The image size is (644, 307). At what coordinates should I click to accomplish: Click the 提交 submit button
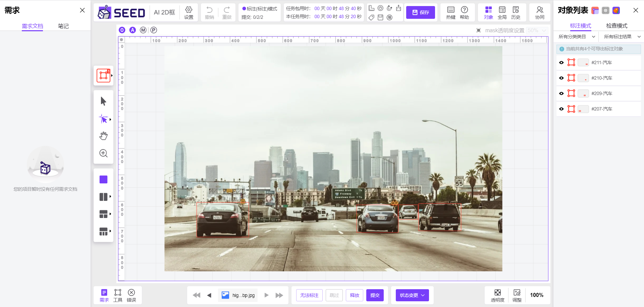[x=375, y=295]
